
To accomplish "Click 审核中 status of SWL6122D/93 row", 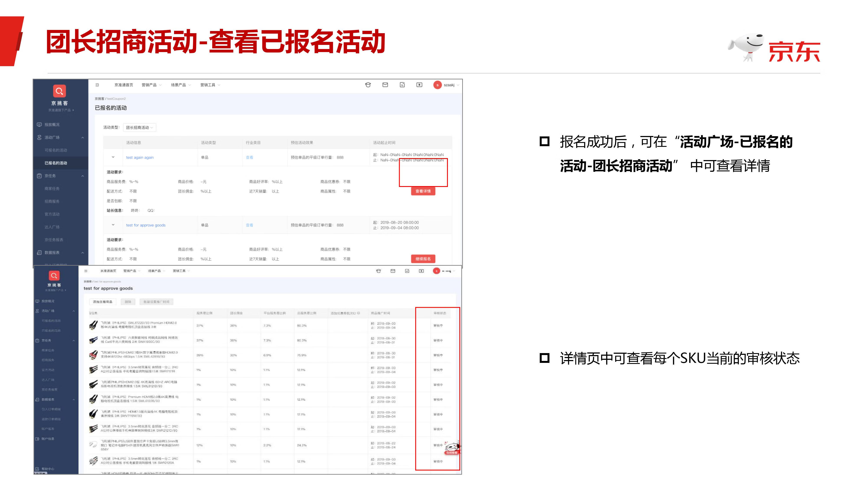I will (x=438, y=325).
